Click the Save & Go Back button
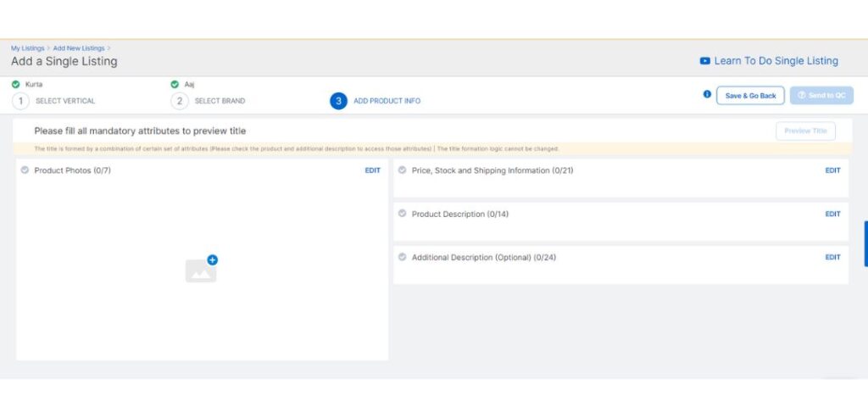 [x=750, y=96]
